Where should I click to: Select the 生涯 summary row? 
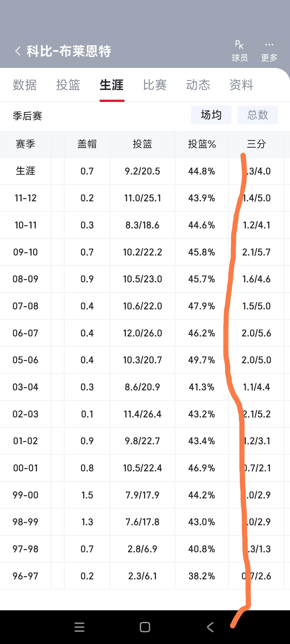click(x=145, y=171)
